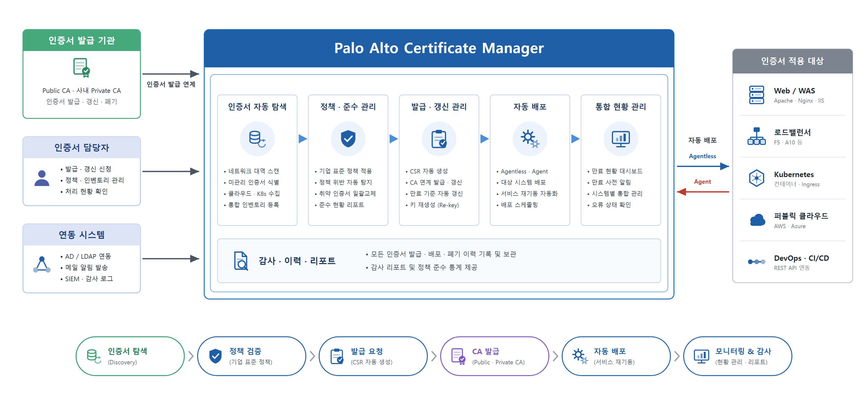Click 'Public CA · 사내 Private CA' text

[81, 91]
